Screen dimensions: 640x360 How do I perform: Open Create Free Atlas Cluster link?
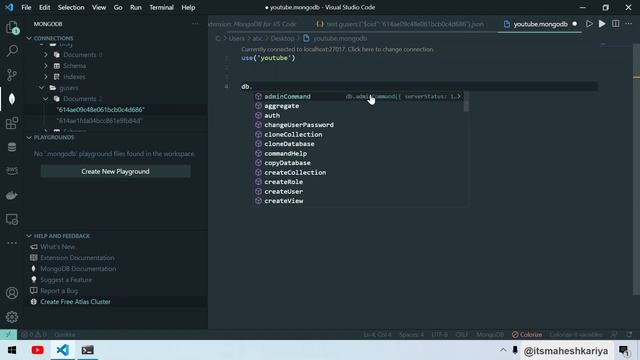coord(75,302)
